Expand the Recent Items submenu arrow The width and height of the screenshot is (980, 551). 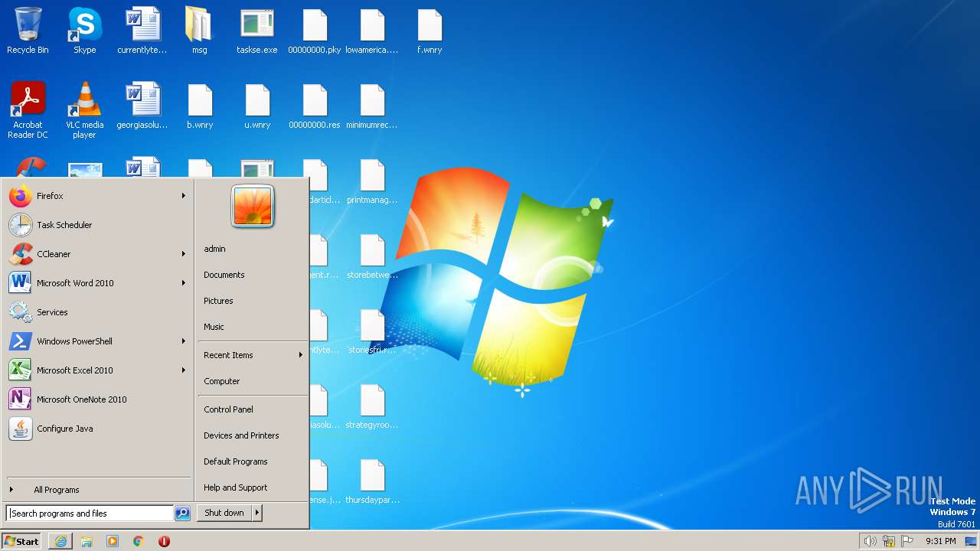click(301, 355)
